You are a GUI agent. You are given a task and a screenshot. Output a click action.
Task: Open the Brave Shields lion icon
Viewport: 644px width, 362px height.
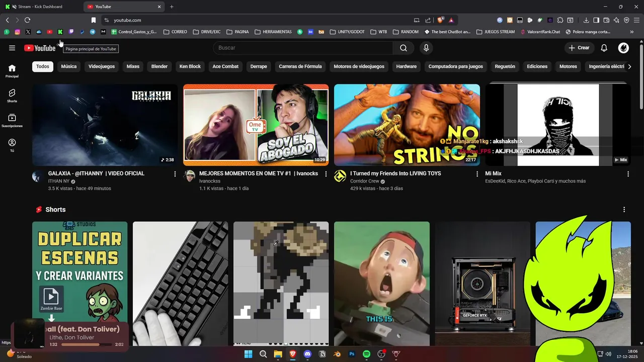pos(440,20)
